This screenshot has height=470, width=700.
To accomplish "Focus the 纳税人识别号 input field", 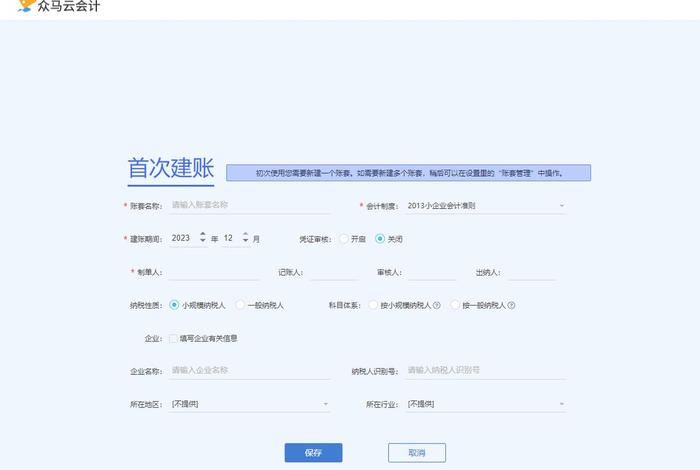I will [486, 370].
